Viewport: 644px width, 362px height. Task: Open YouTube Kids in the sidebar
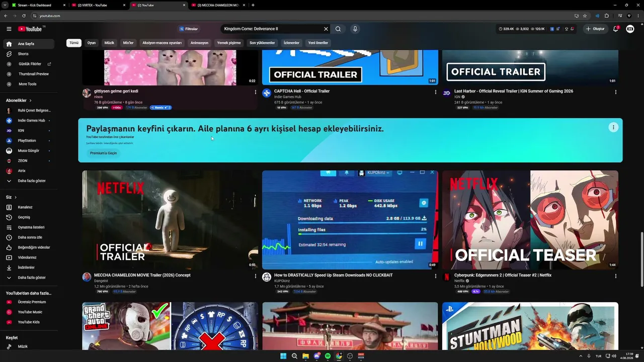[28, 322]
